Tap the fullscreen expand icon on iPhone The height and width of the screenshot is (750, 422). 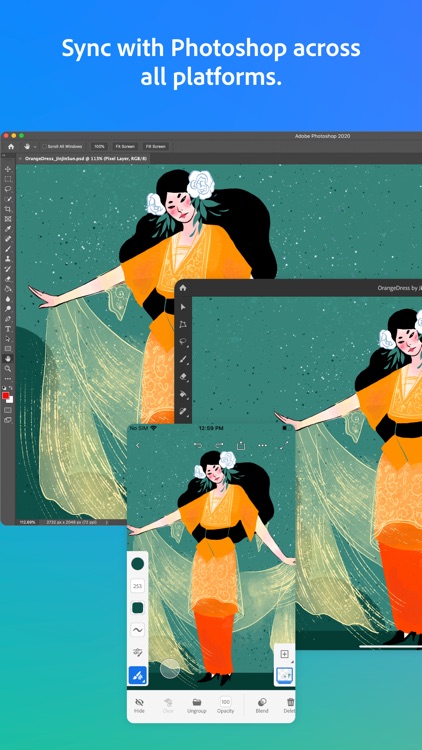tap(284, 445)
